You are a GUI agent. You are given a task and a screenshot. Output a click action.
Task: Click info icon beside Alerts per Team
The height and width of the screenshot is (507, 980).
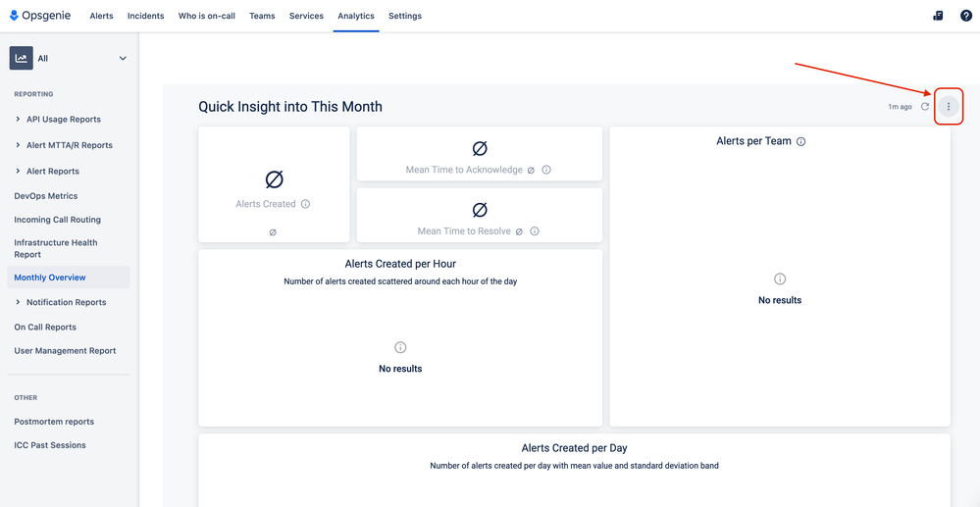801,141
